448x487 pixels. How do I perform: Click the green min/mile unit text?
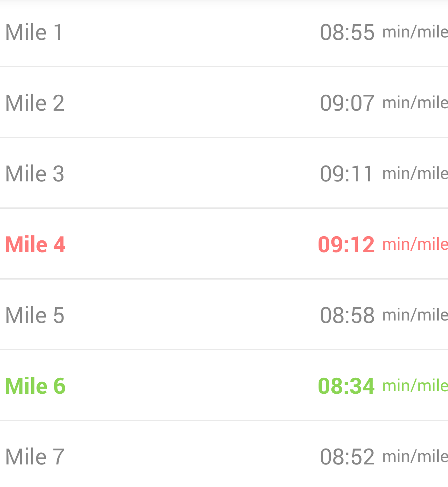pyautogui.click(x=415, y=386)
